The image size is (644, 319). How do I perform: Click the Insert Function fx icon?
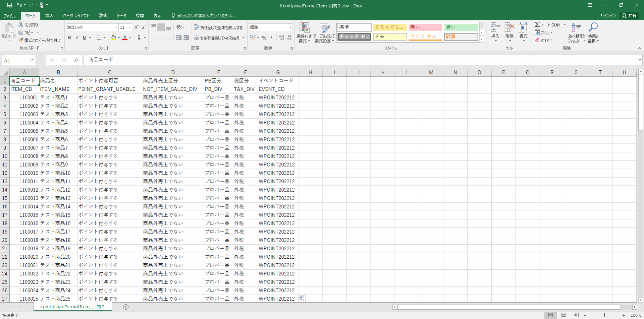(x=76, y=60)
